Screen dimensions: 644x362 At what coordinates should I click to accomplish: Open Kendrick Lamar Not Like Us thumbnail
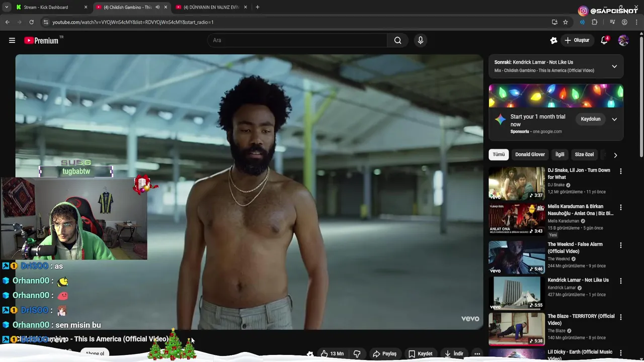pyautogui.click(x=517, y=293)
